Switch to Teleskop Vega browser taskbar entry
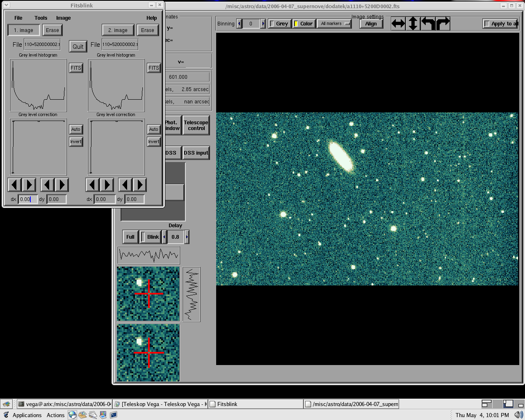This screenshot has height=420, width=525. point(160,404)
